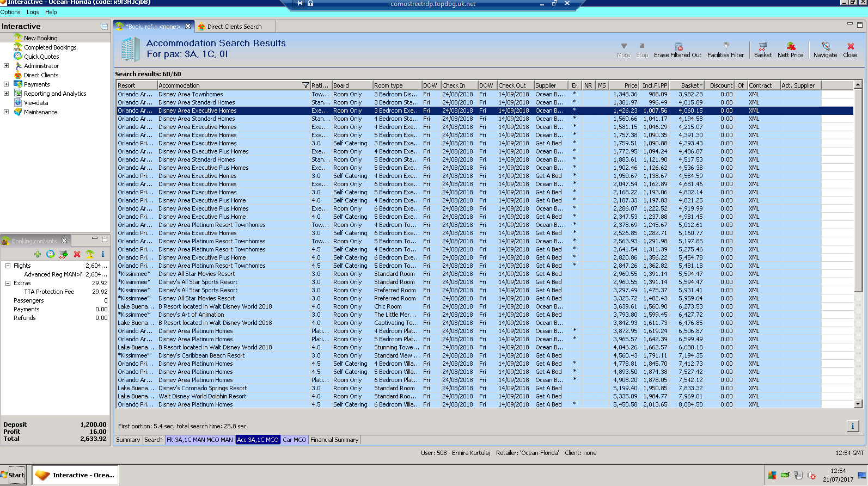Click the Erase Filtered Out toolbar icon
Screen dimensions: 868x486
tap(678, 46)
